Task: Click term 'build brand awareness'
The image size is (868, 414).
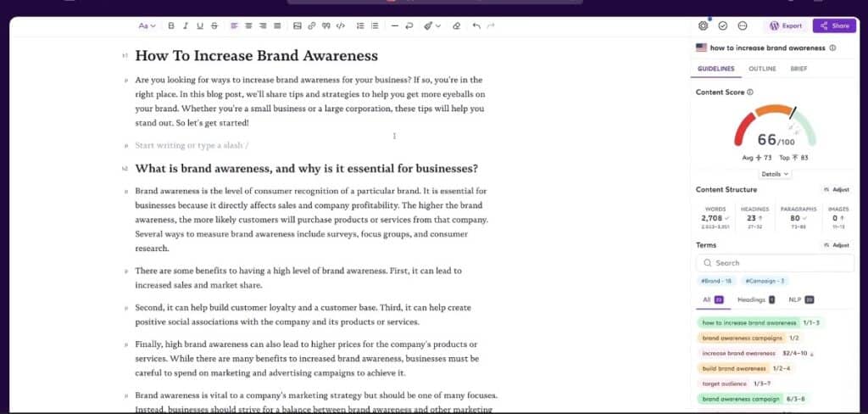Action: pos(733,368)
